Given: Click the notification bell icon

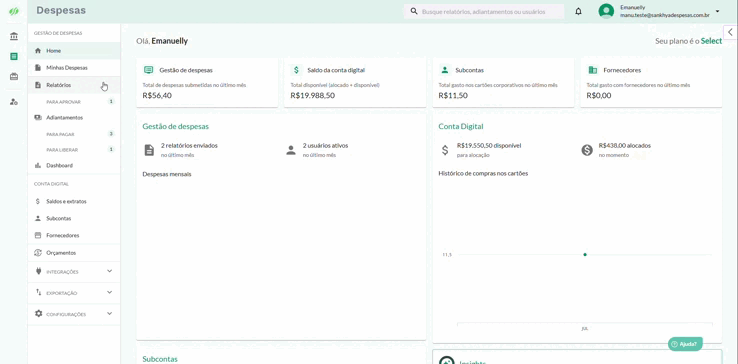Looking at the screenshot, I should click(x=578, y=11).
